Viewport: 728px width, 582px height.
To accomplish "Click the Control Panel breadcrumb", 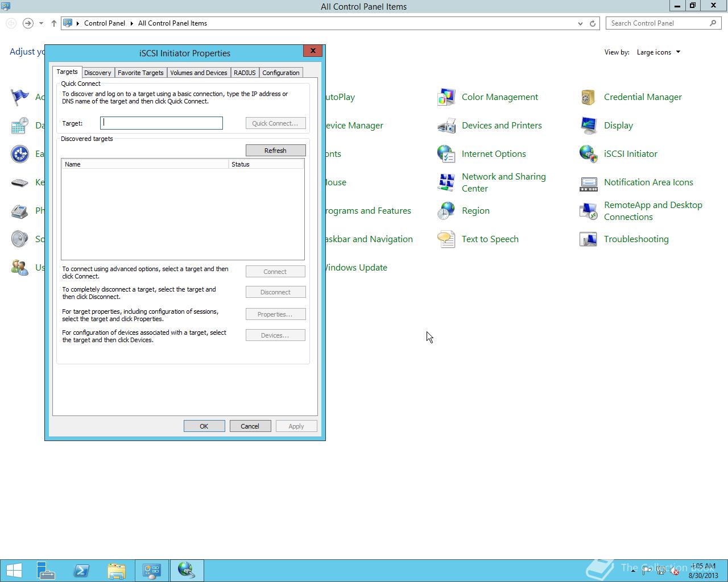I will tap(105, 23).
